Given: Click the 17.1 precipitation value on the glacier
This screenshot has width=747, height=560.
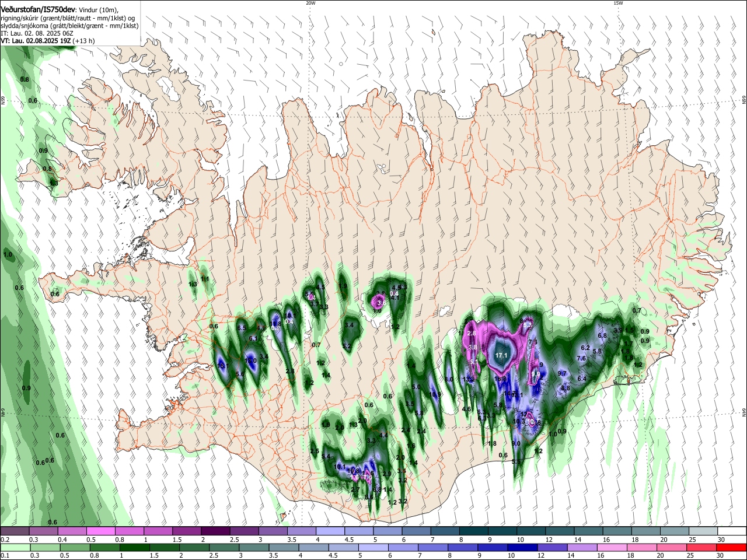Looking at the screenshot, I should [501, 355].
